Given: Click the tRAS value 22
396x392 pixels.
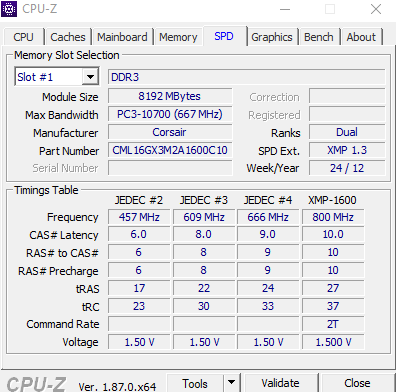Looking at the screenshot, I should pos(204,288).
